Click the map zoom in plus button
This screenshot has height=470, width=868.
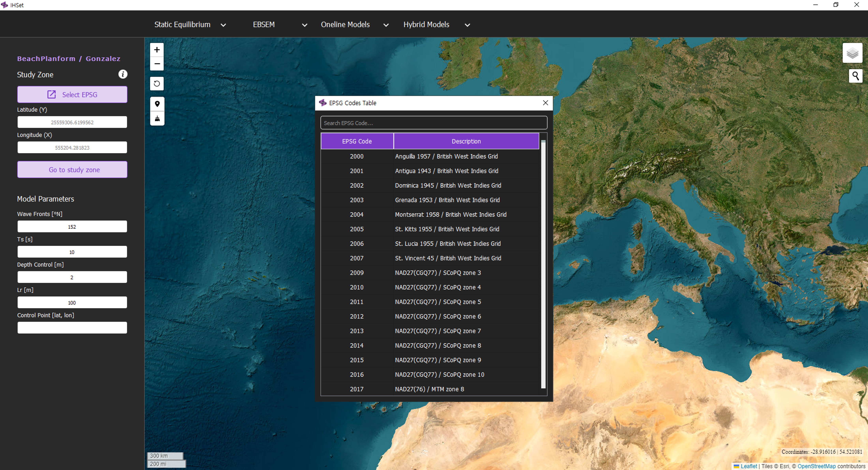click(157, 50)
